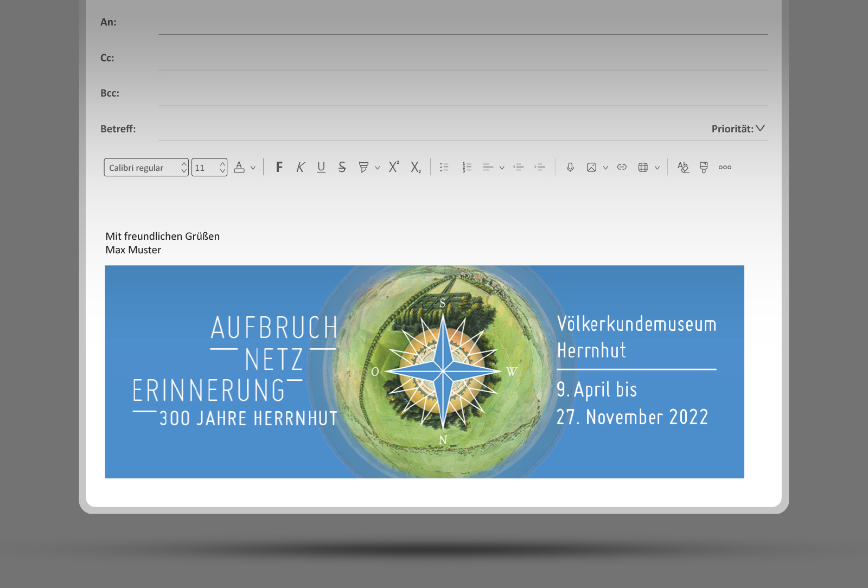Click the Betreff subject field

423,129
